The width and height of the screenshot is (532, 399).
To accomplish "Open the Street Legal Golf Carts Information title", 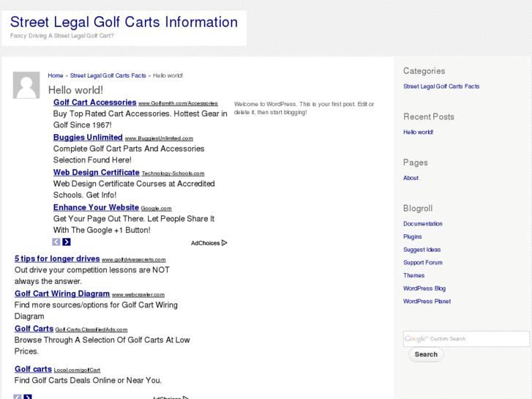I will [x=124, y=22].
